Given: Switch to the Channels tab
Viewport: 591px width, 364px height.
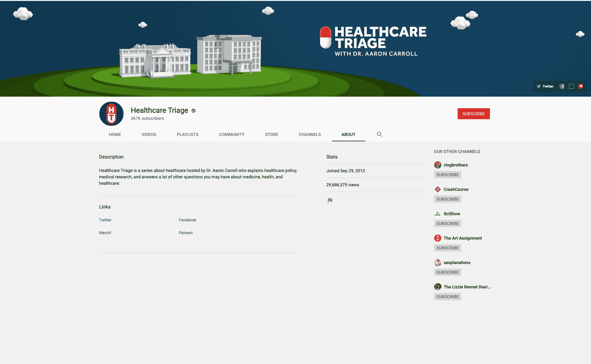Looking at the screenshot, I should click(310, 134).
